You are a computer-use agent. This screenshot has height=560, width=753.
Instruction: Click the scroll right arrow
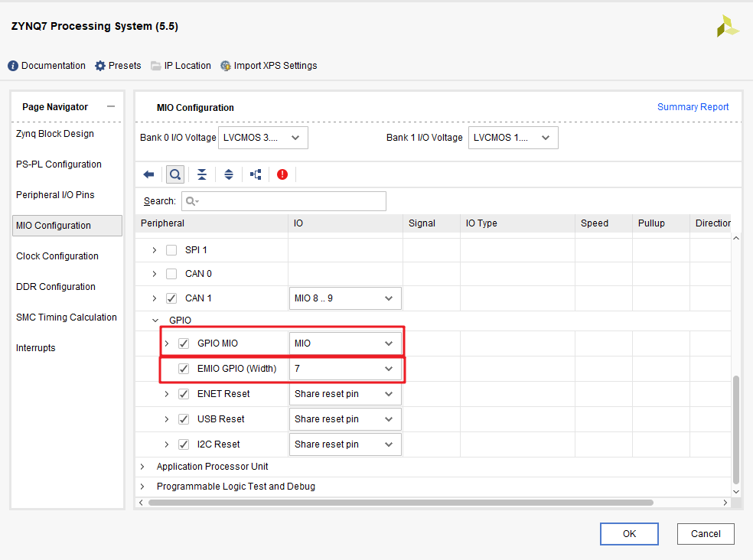[725, 503]
